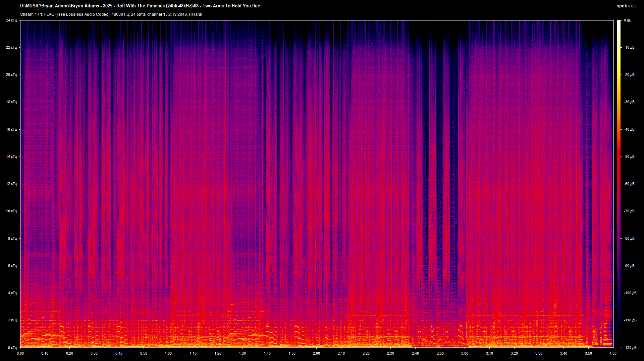Click the 2:00 time axis marker
Screen dimensions: 644x361
316,353
